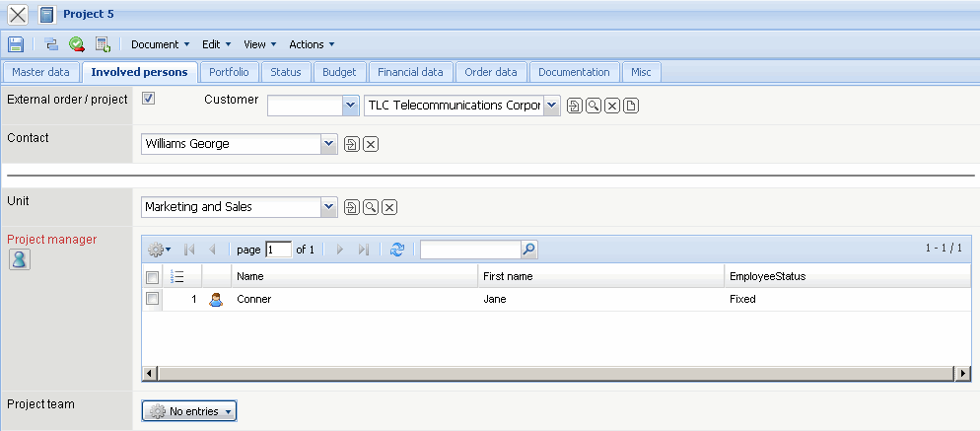Click the No entries button for Project team
Screen dimensions: 980x431
[x=189, y=411]
